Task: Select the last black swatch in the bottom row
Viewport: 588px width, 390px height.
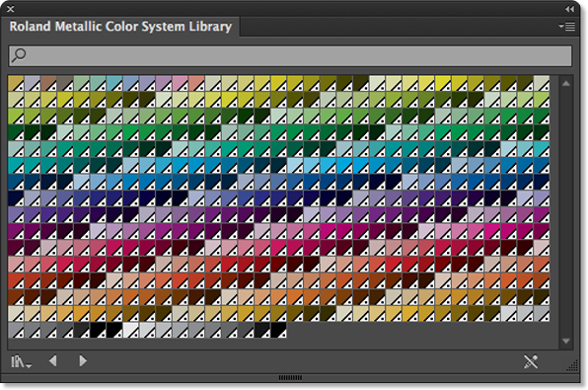Action: (x=278, y=330)
